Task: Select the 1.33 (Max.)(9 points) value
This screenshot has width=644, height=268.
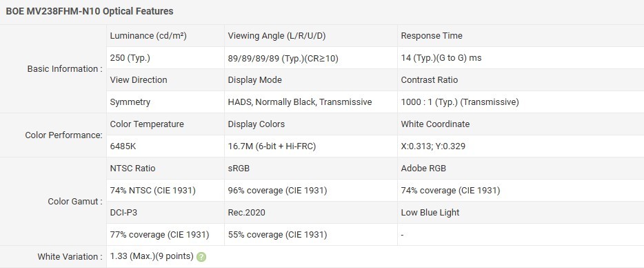Action: [x=152, y=256]
